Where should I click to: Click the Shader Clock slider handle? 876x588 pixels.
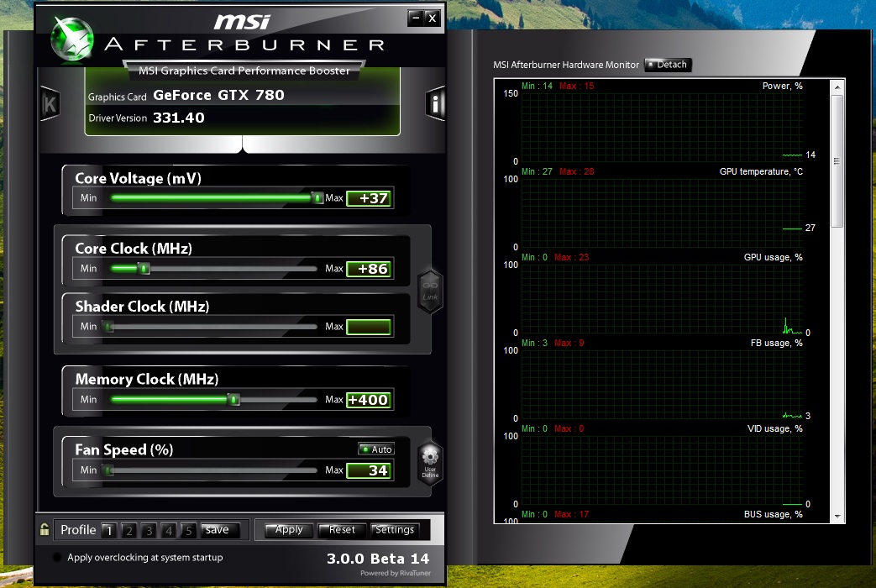(x=108, y=327)
